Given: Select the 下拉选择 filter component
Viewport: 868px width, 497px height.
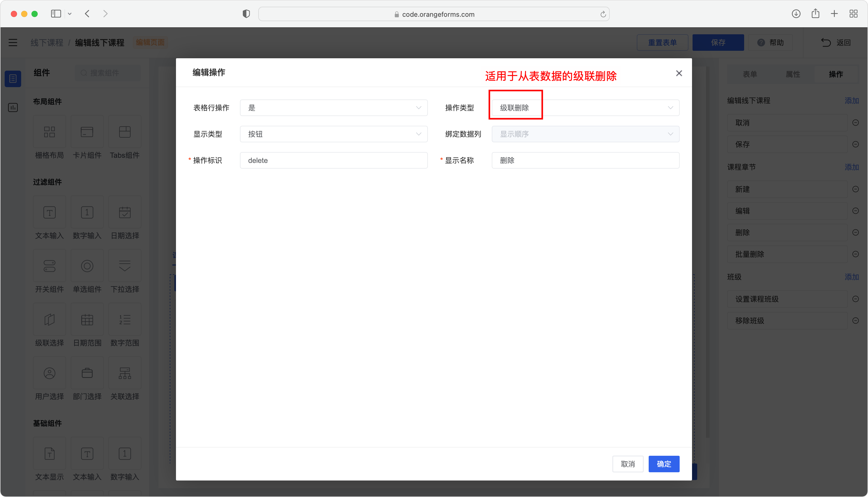Looking at the screenshot, I should pyautogui.click(x=125, y=266).
